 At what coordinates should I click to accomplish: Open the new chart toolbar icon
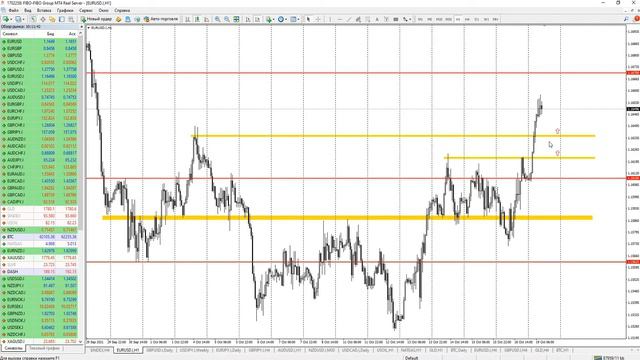click(6, 19)
